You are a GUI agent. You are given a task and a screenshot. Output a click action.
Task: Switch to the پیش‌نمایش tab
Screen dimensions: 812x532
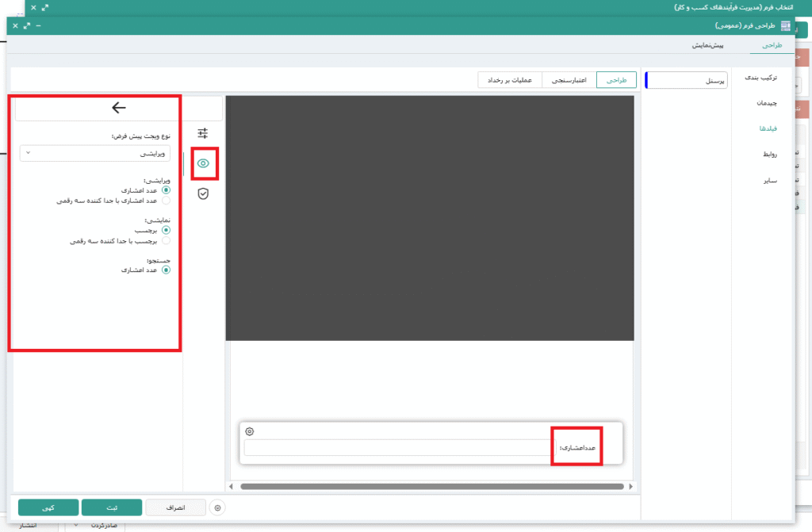pyautogui.click(x=706, y=46)
